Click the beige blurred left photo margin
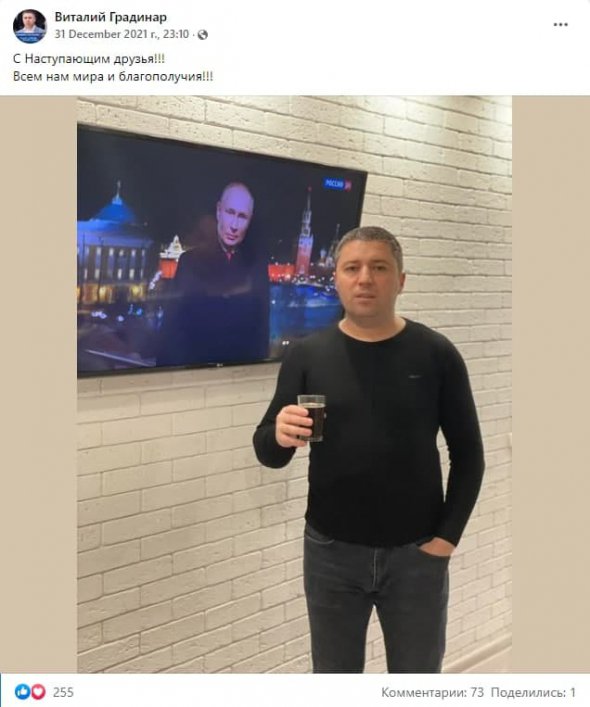 tap(39, 384)
